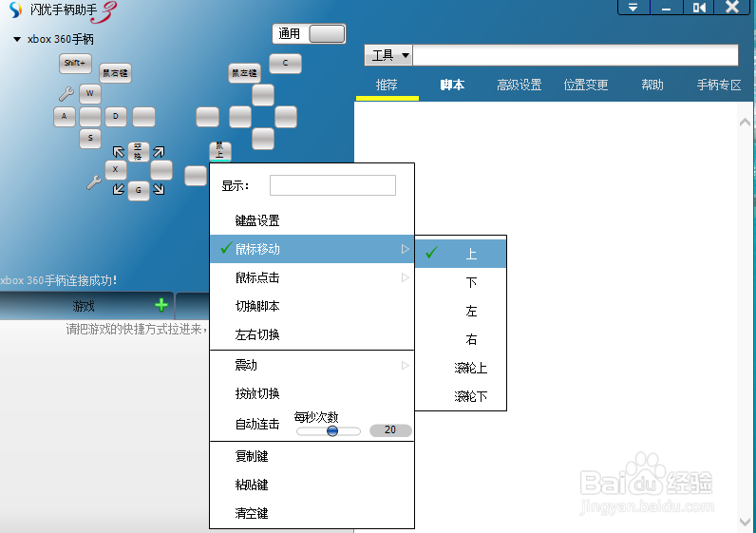Viewport: 756px width, 533px height.
Task: Click the 鼠左键 mapped key
Action: pyautogui.click(x=244, y=73)
